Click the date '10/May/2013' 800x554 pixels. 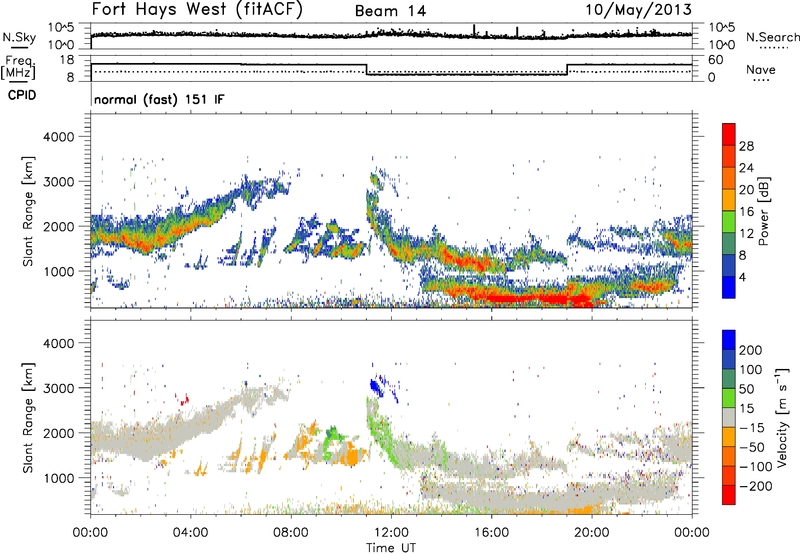[x=638, y=9]
